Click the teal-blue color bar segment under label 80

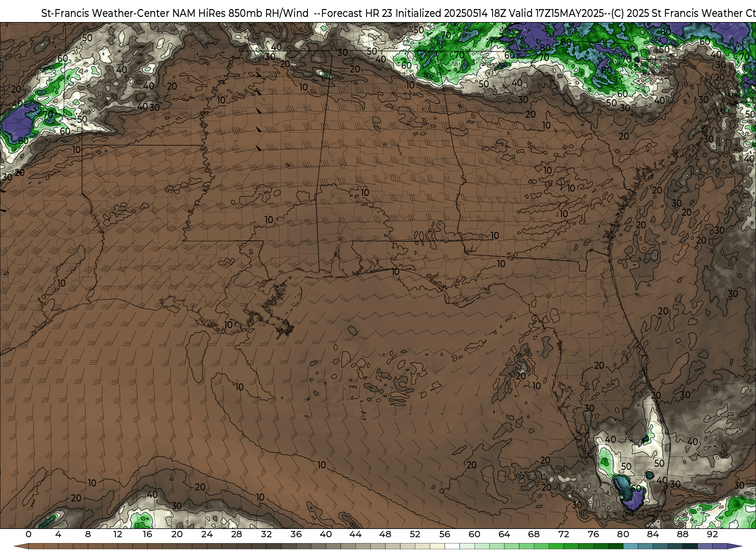(x=630, y=546)
